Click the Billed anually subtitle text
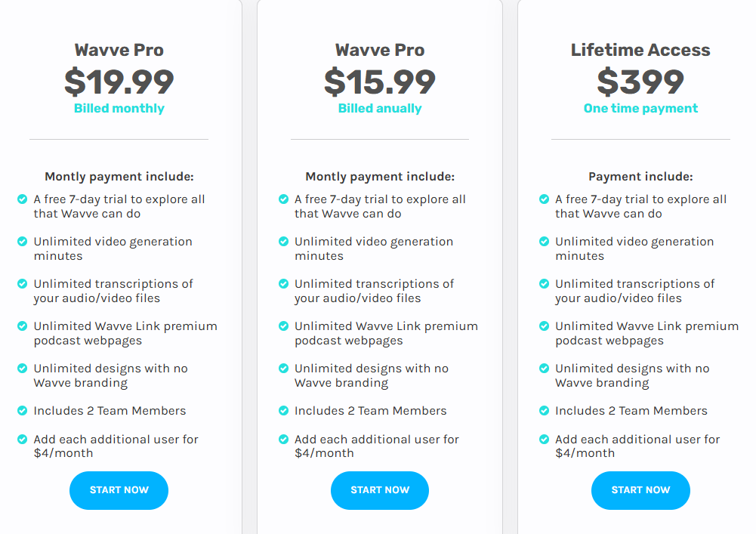The width and height of the screenshot is (756, 534). point(379,108)
